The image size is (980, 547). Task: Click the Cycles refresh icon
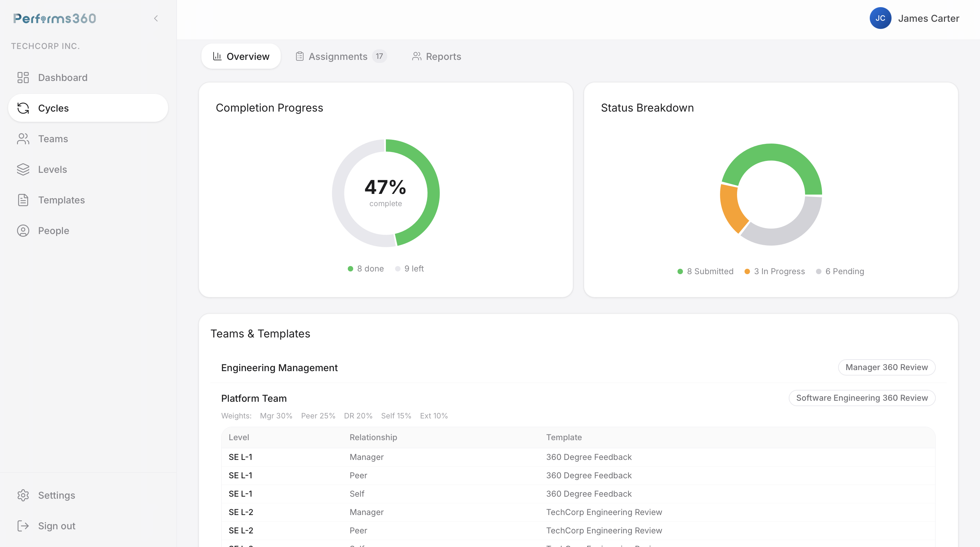23,108
